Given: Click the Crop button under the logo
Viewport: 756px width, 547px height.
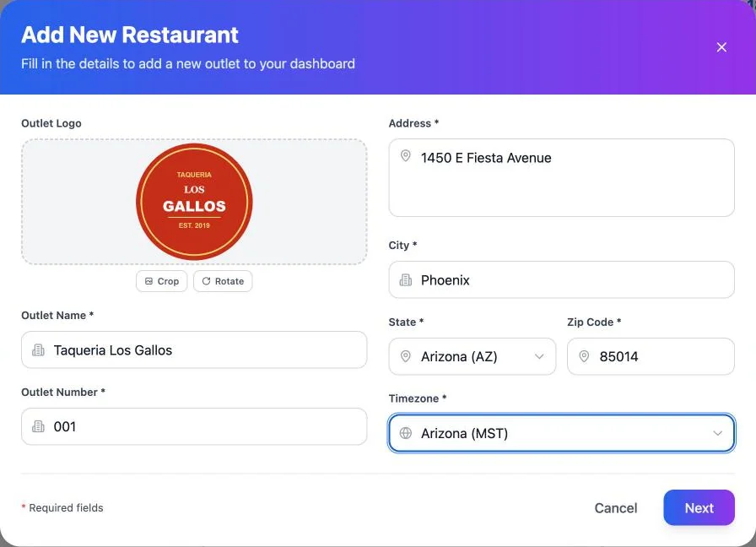Looking at the screenshot, I should point(161,281).
